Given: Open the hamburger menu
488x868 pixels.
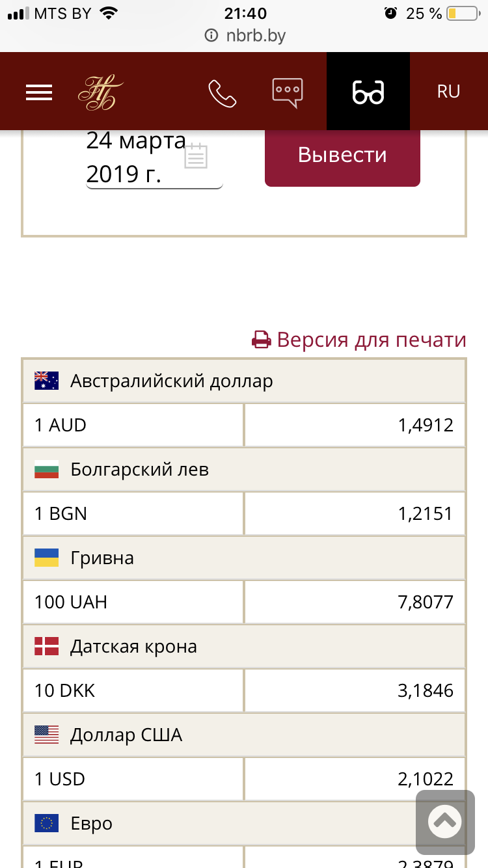Looking at the screenshot, I should click(x=39, y=92).
